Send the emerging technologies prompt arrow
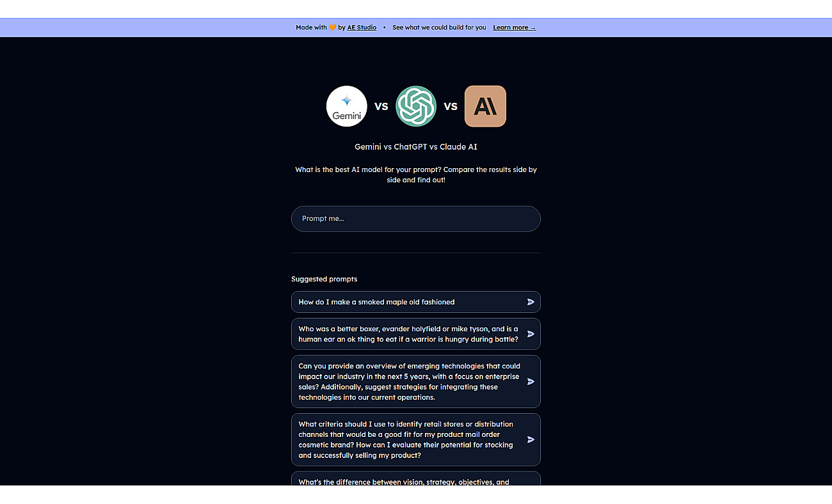This screenshot has width=832, height=504. [531, 381]
